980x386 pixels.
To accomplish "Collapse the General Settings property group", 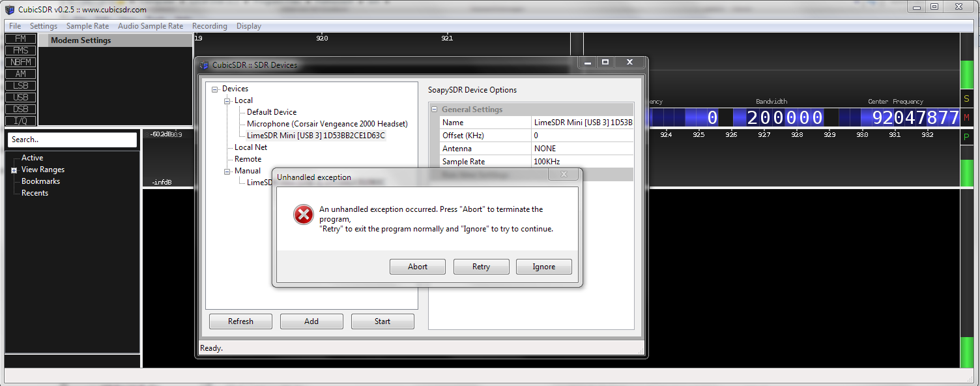I will point(435,110).
